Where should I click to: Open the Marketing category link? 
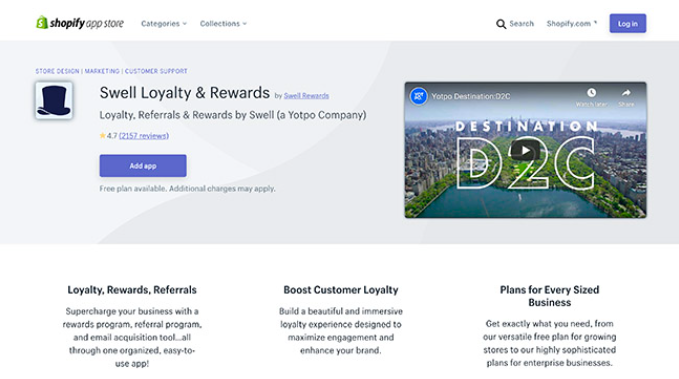[x=102, y=71]
